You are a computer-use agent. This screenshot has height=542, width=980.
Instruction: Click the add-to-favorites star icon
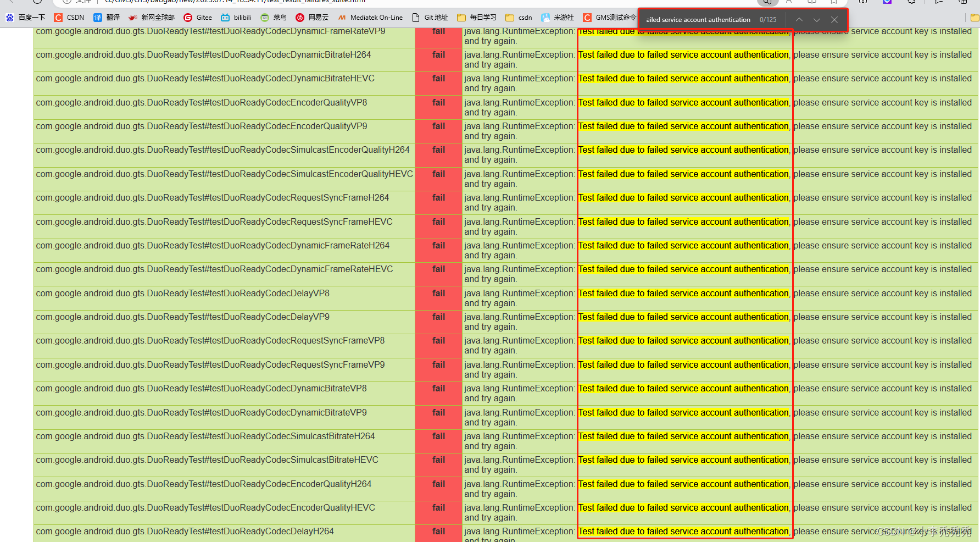833,2
